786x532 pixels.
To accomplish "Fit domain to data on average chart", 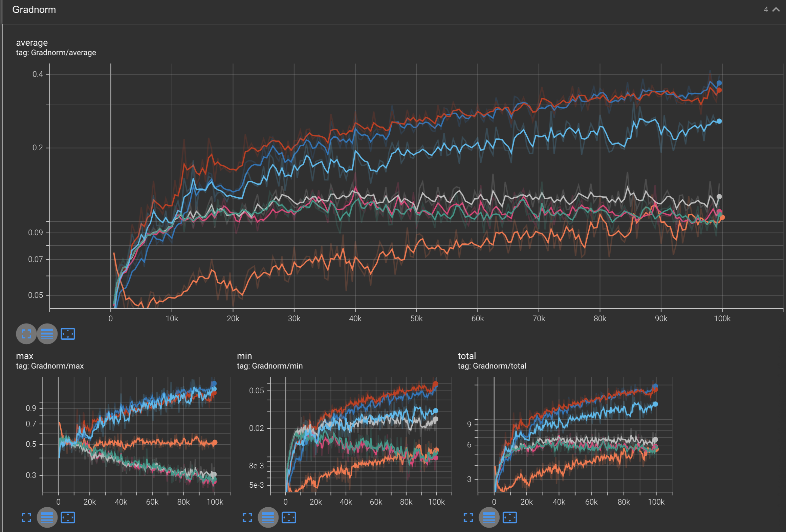I will pyautogui.click(x=68, y=334).
